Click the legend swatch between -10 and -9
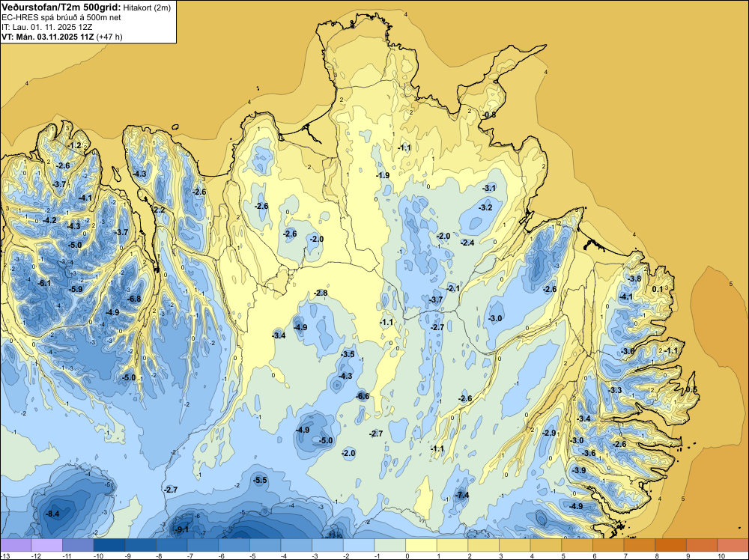Viewport: 749px width, 560px height. click(109, 545)
